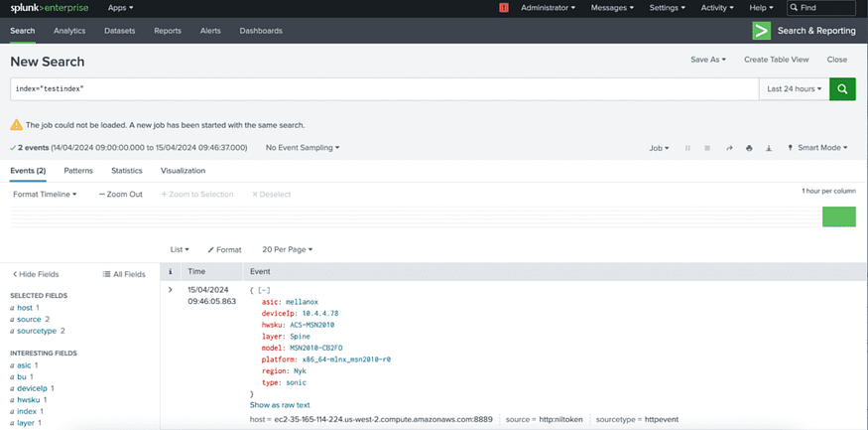This screenshot has height=430, width=868.
Task: Go to the Dashboards nav tab
Action: tap(261, 31)
